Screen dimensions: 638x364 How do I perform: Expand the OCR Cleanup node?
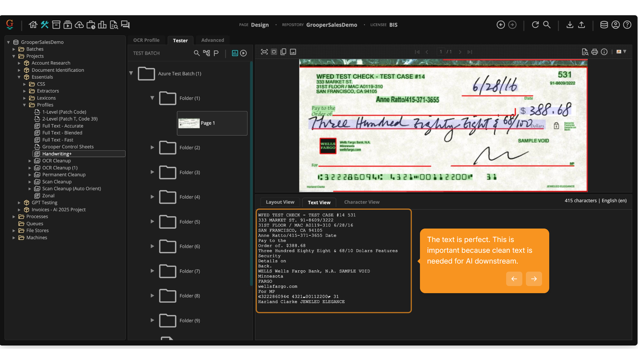[x=30, y=161]
